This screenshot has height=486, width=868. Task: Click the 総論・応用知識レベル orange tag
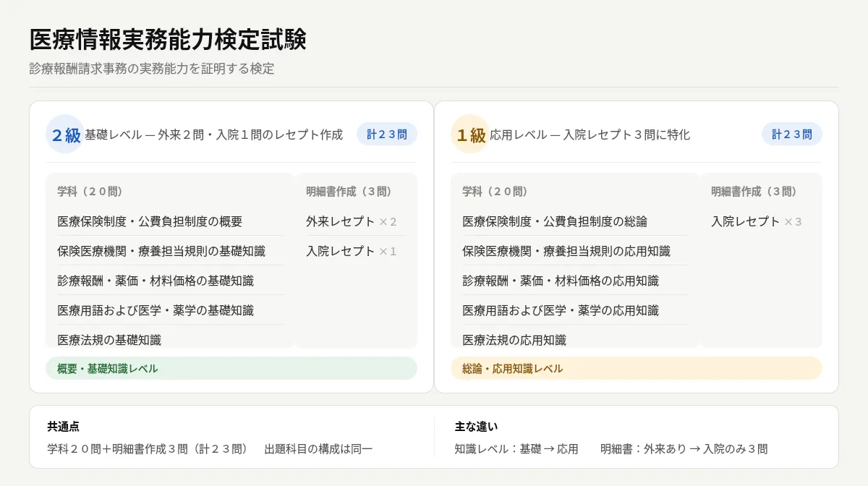[x=637, y=368]
